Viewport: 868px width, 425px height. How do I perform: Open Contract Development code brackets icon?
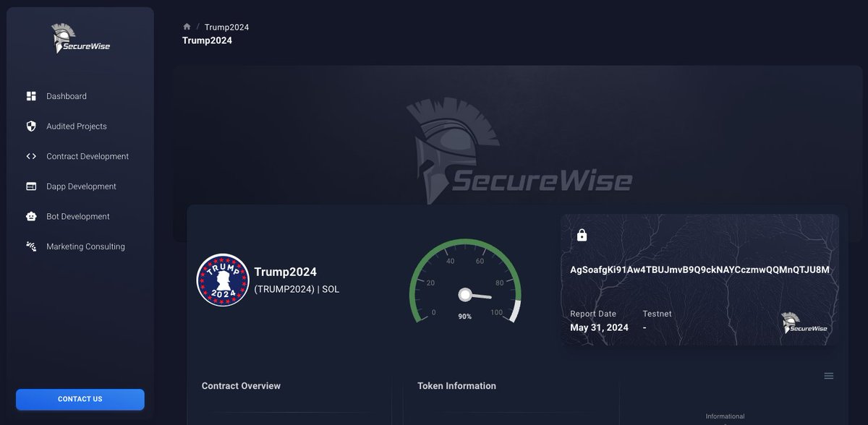[31, 156]
